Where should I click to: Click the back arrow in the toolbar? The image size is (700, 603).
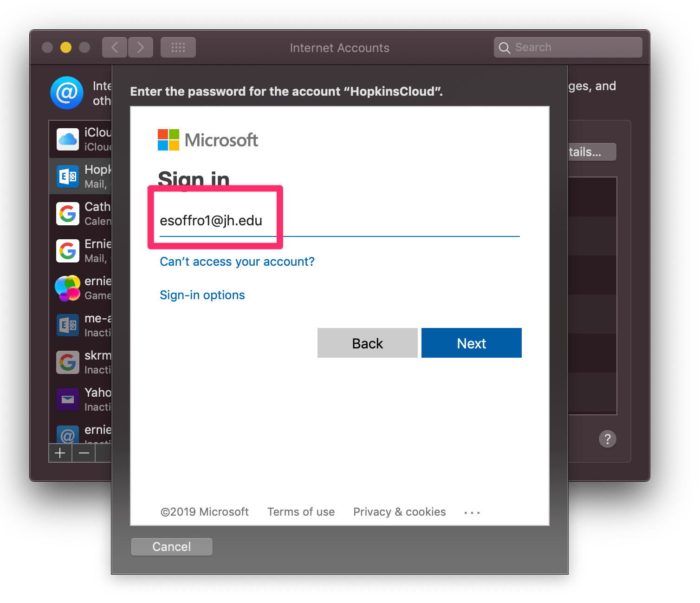pyautogui.click(x=115, y=47)
